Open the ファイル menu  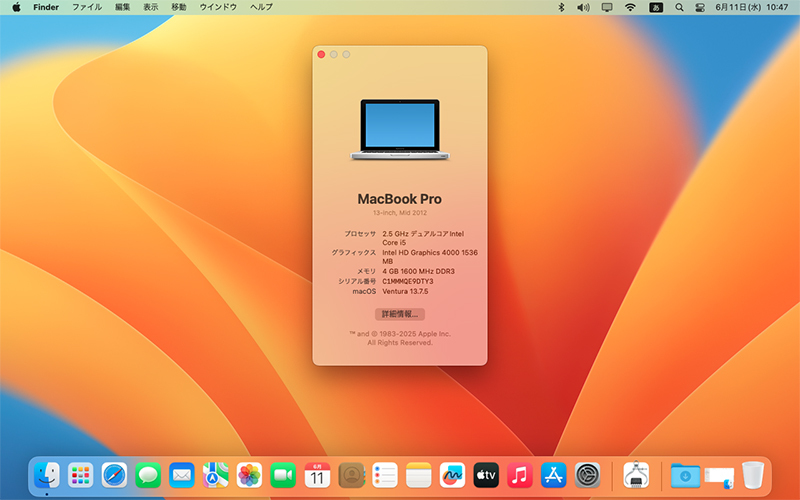tap(87, 7)
